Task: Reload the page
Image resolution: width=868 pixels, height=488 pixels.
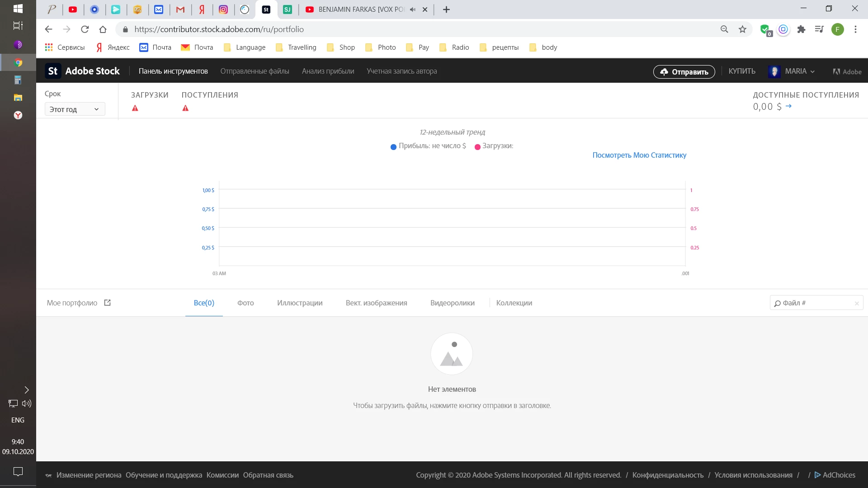Action: 85,29
